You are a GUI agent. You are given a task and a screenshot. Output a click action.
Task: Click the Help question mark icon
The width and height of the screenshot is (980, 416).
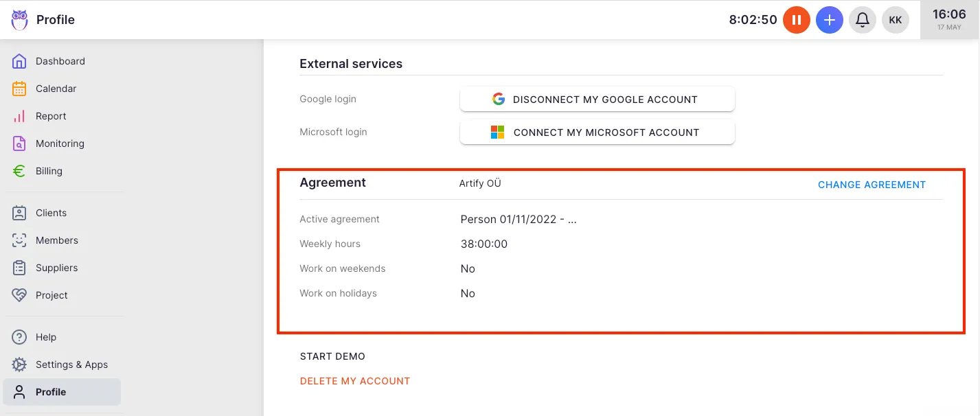pos(21,337)
